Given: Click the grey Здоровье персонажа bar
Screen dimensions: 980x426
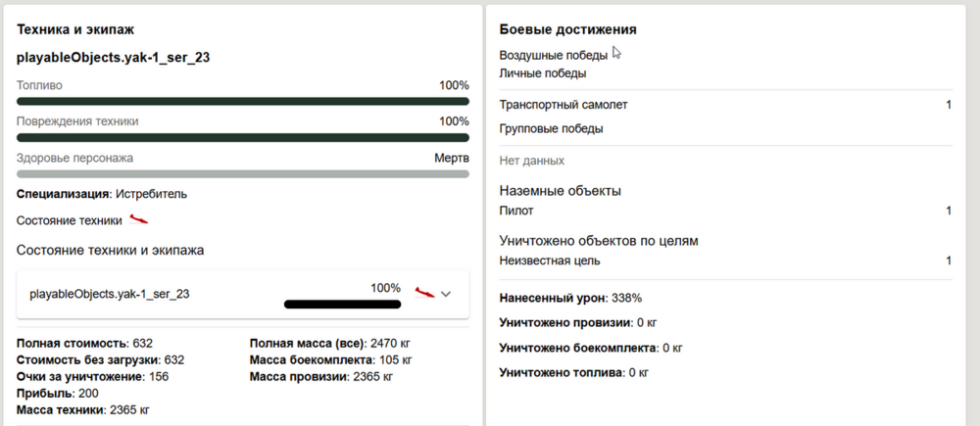Looking at the screenshot, I should point(243,173).
